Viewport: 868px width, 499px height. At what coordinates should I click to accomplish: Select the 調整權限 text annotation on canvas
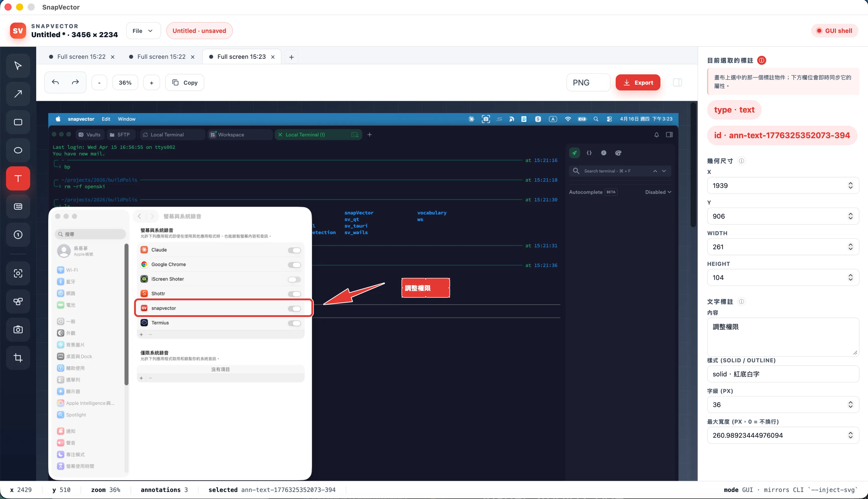pyautogui.click(x=426, y=288)
